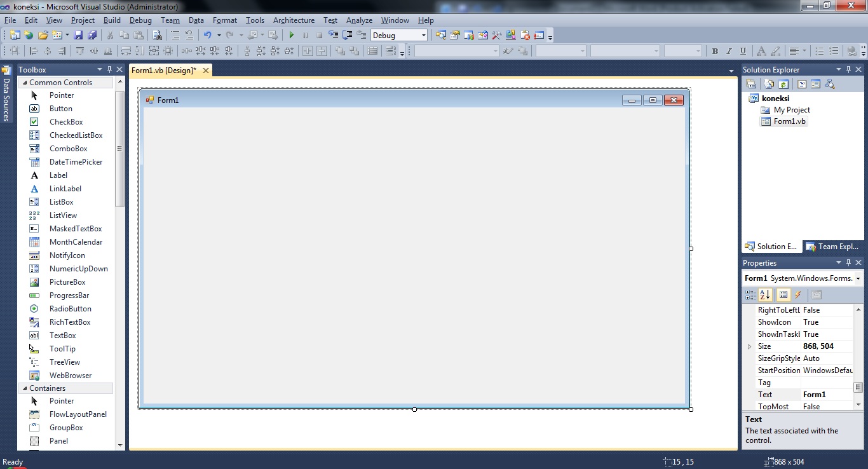868x469 pixels.
Task: Open the text alignment dropdown arrow
Action: [x=804, y=51]
